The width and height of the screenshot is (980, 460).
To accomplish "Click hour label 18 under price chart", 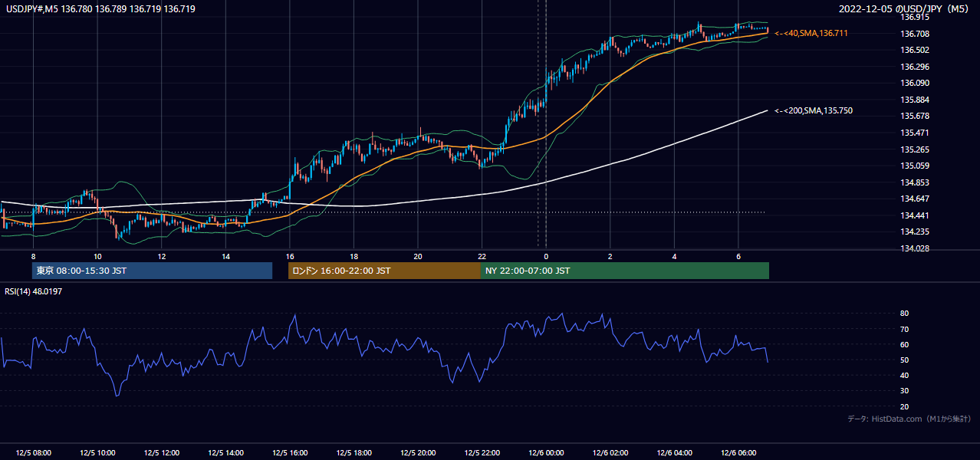I will (354, 256).
